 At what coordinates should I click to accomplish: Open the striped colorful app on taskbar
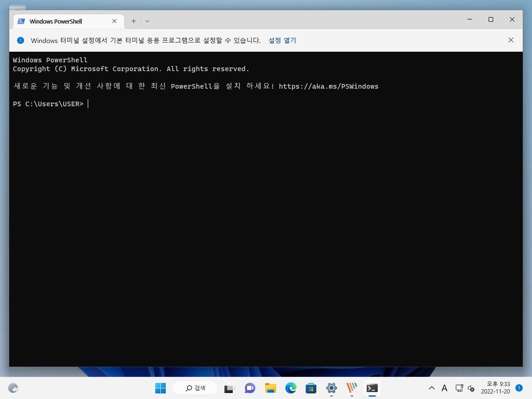pos(352,388)
